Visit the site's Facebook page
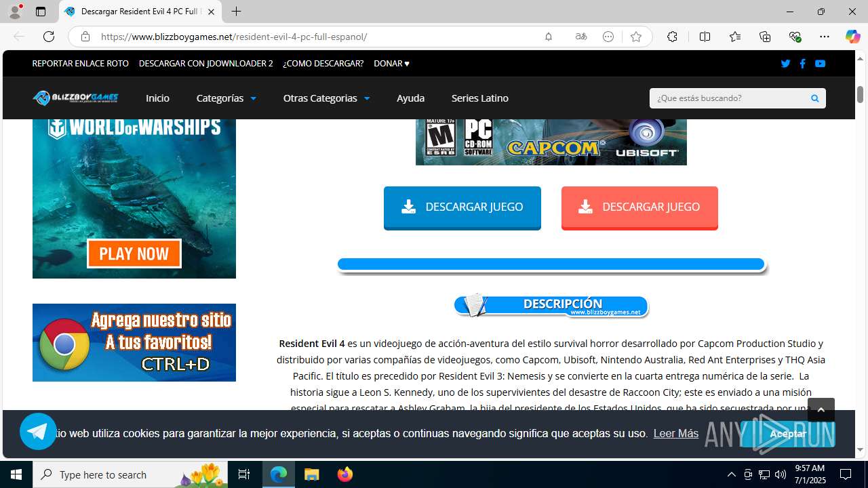The width and height of the screenshot is (868, 488). click(x=802, y=64)
